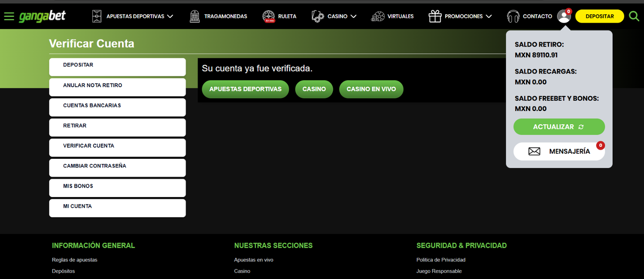Click the slot machine Tragamonedas icon
The width and height of the screenshot is (644, 279).
point(194,16)
